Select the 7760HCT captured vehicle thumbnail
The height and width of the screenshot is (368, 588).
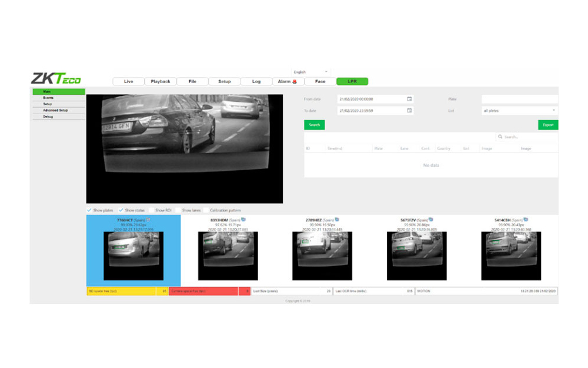133,256
